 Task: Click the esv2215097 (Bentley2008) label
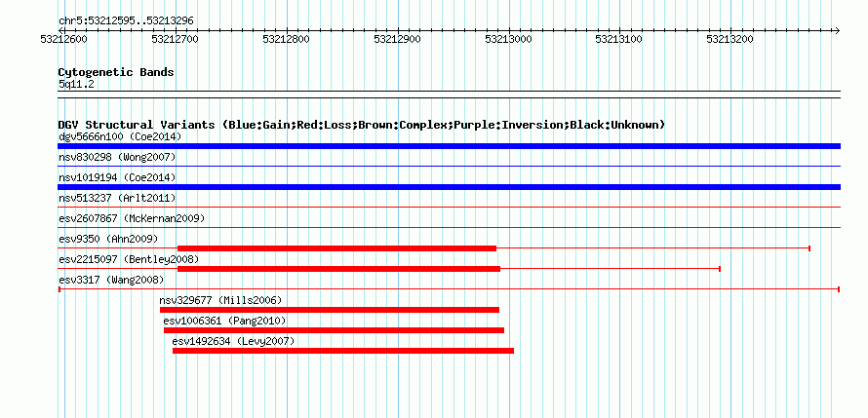click(x=129, y=259)
